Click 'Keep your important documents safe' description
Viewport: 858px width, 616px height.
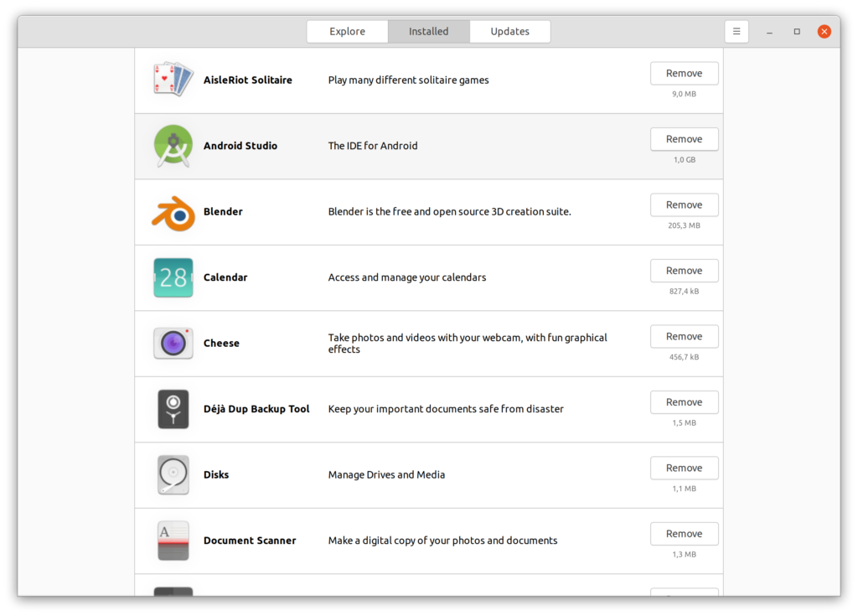446,409
